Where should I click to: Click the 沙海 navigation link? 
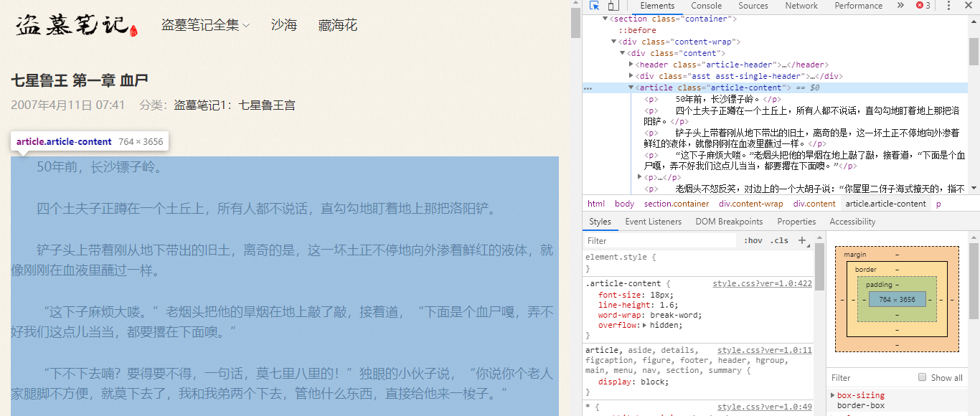[283, 24]
